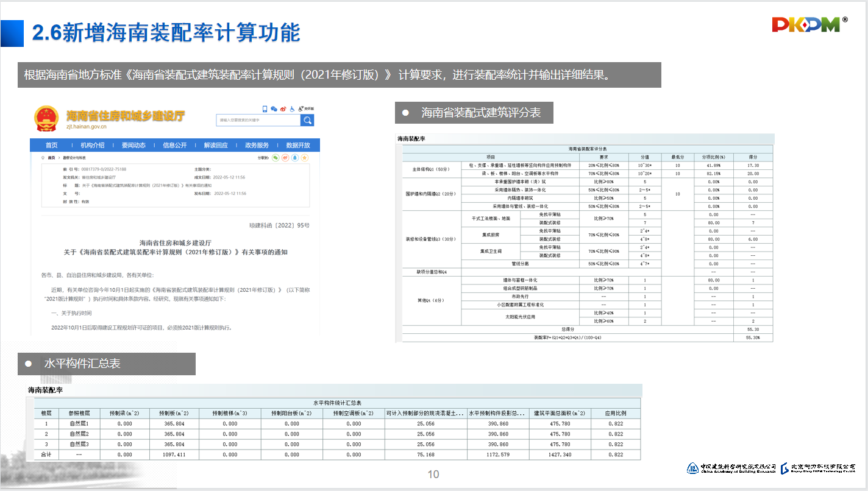Click the yellow star favorite share icon
This screenshot has width=868, height=491.
(x=305, y=158)
